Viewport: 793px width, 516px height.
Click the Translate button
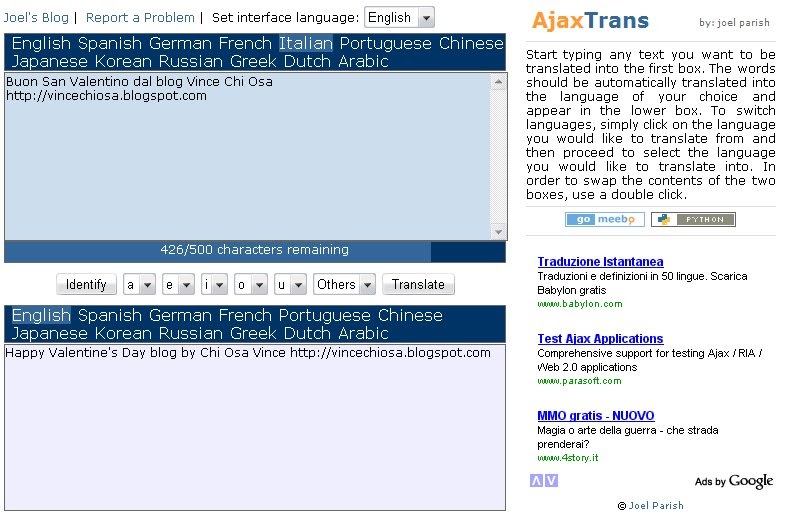(418, 285)
